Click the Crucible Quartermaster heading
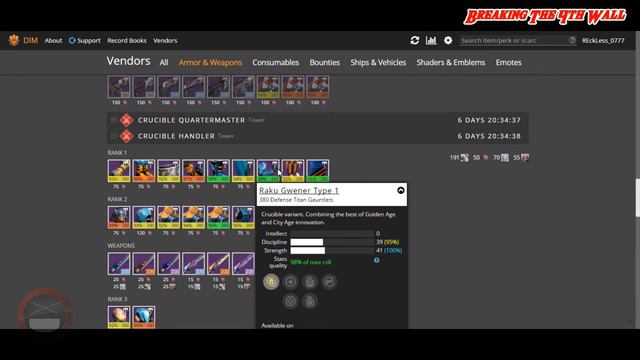This screenshot has height=360, width=640. coord(191,120)
